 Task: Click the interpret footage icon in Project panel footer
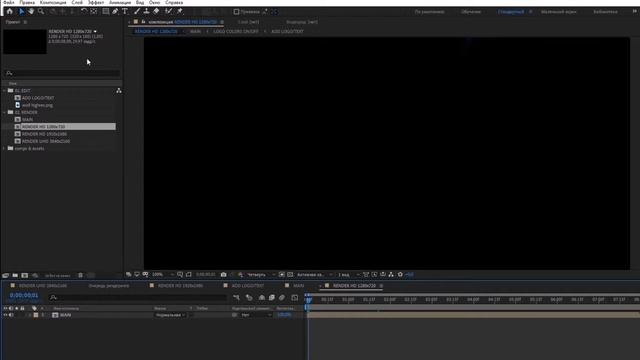(x=6, y=276)
